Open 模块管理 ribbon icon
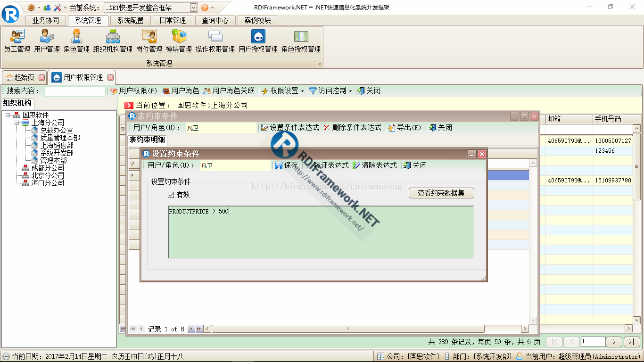Image resolution: width=644 pixels, height=362 pixels. coord(179,41)
